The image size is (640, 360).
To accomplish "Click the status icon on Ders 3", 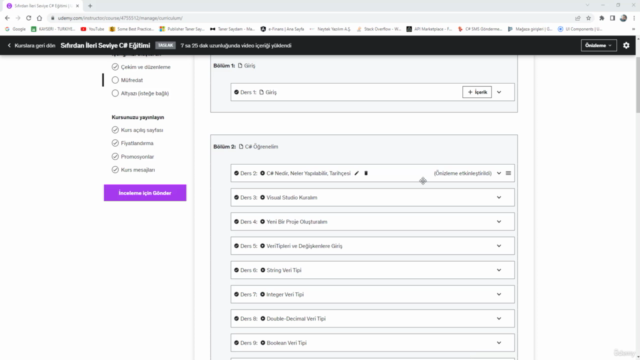I will [x=236, y=198].
